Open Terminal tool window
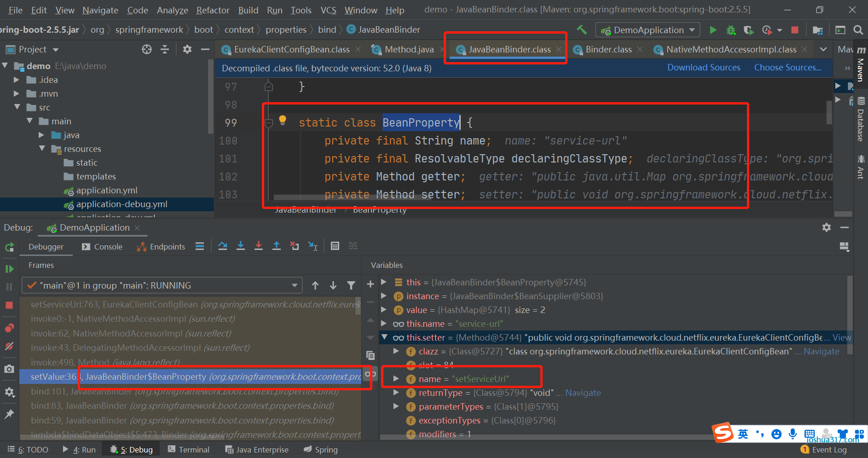Screen dimensions: 868x458 189,450
